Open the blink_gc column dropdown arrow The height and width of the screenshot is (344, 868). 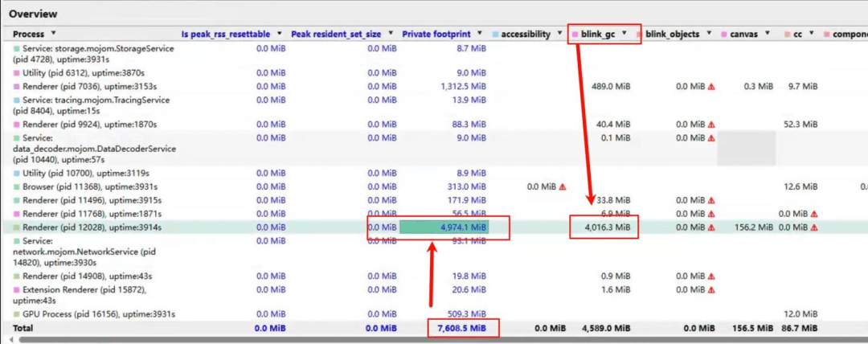pos(624,35)
